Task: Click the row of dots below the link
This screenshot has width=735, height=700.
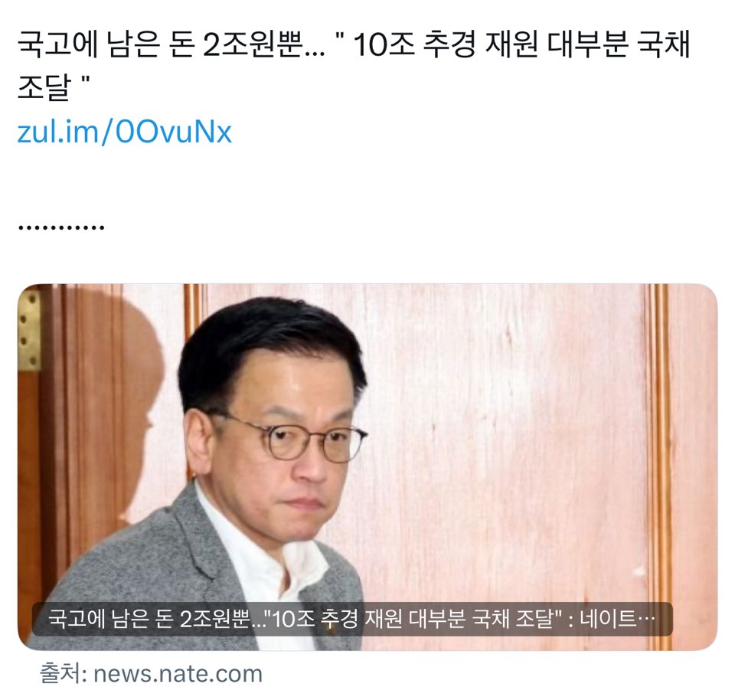Action: [x=61, y=228]
